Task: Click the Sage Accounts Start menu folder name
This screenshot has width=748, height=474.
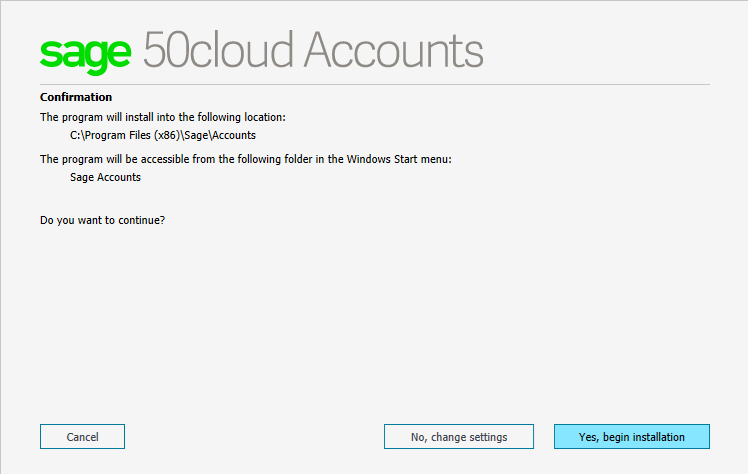Action: (x=105, y=177)
